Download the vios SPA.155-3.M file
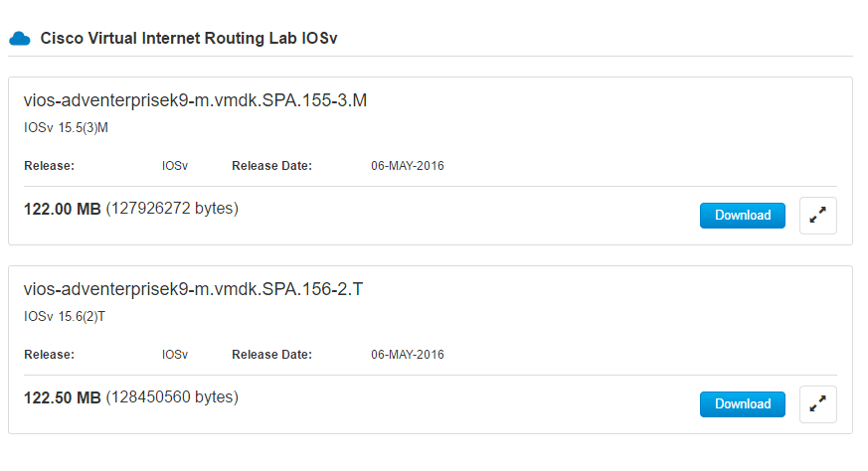This screenshot has height=471, width=868. 742,216
